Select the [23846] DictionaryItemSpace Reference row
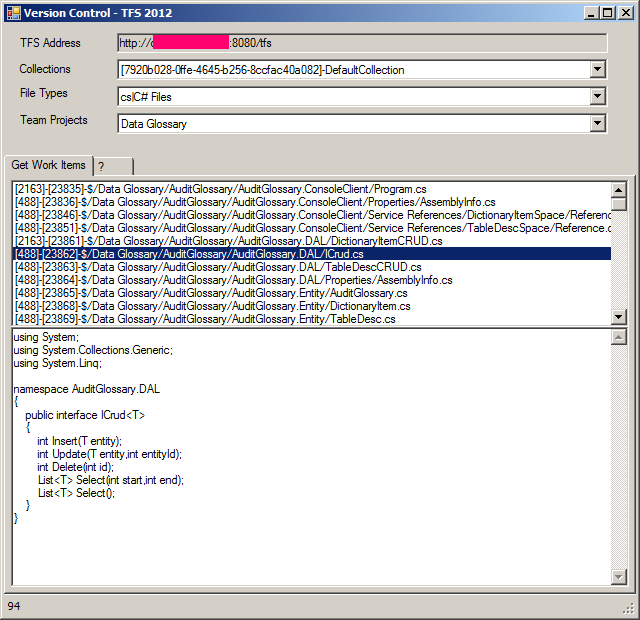Viewport: 640px width, 620px height. click(312, 215)
